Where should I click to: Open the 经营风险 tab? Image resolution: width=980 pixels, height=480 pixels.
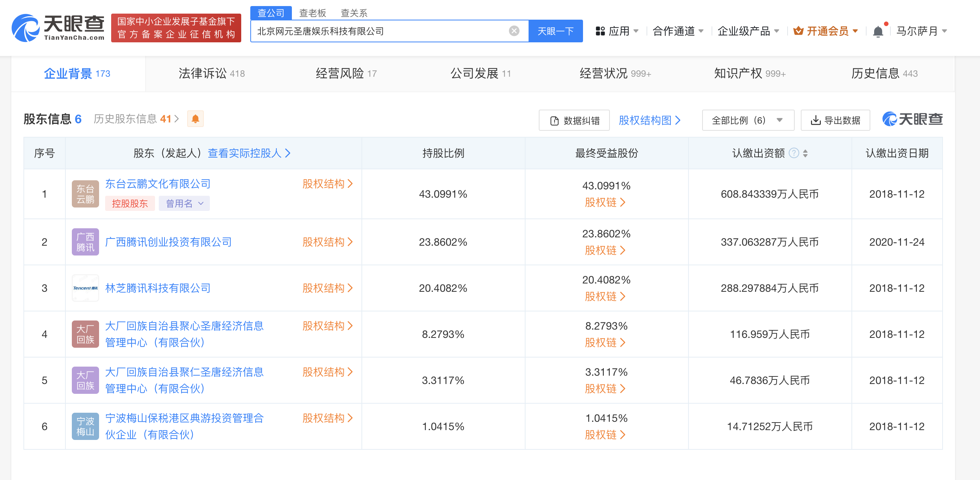(x=346, y=73)
